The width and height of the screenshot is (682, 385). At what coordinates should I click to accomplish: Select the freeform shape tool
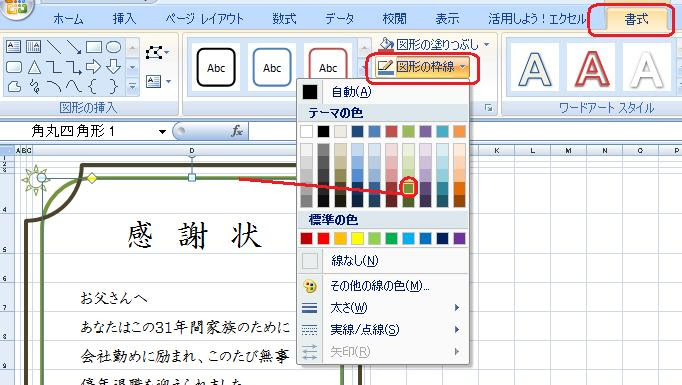[13, 87]
